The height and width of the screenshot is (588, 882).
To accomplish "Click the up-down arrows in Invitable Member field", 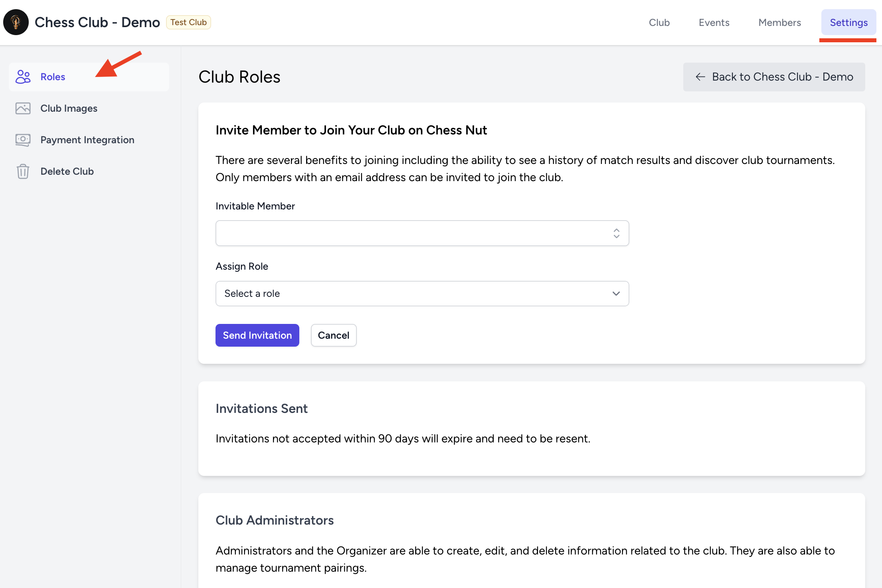I will [616, 233].
